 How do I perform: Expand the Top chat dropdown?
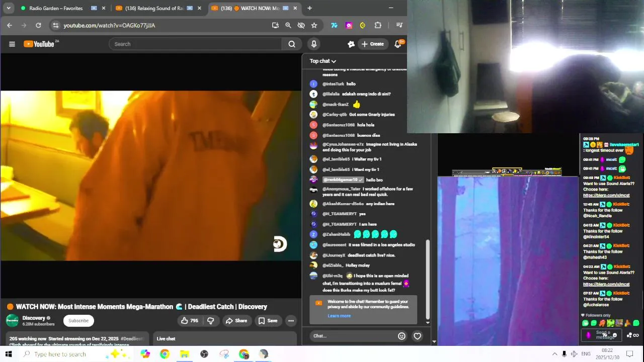click(x=323, y=61)
